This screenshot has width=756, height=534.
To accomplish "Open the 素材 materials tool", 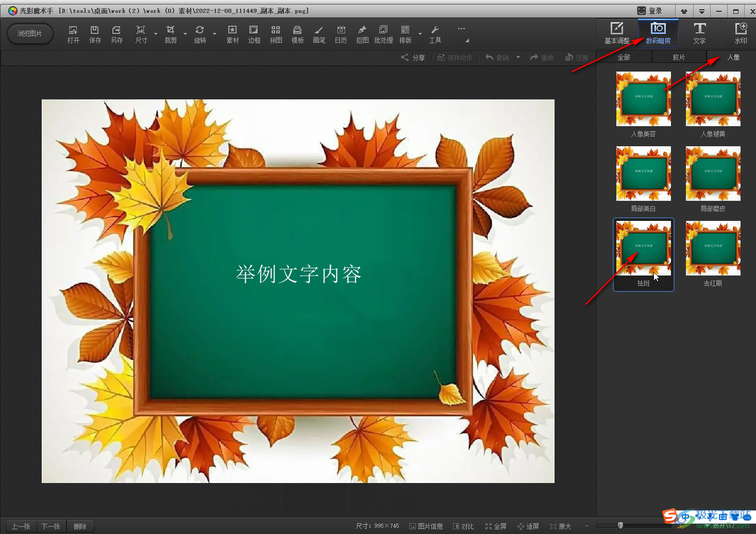I will 232,35.
